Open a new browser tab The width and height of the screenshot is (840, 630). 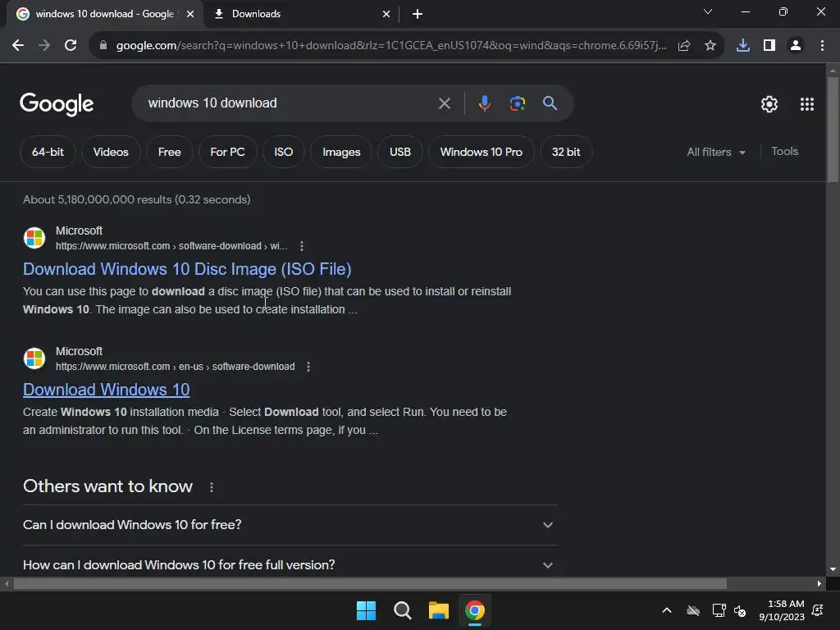(418, 14)
